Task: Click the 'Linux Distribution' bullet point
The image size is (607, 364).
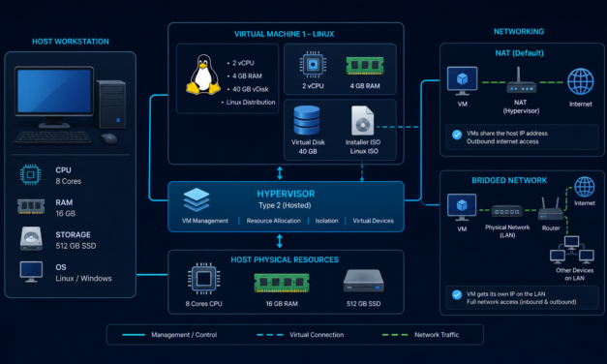Action: tap(248, 103)
